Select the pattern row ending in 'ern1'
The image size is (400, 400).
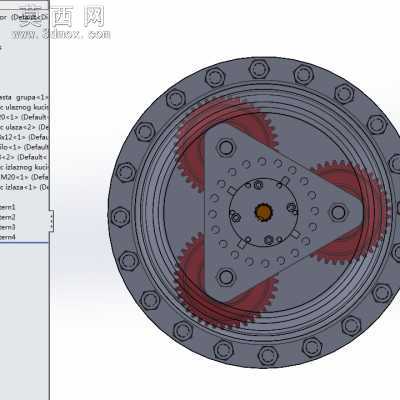(x=8, y=207)
